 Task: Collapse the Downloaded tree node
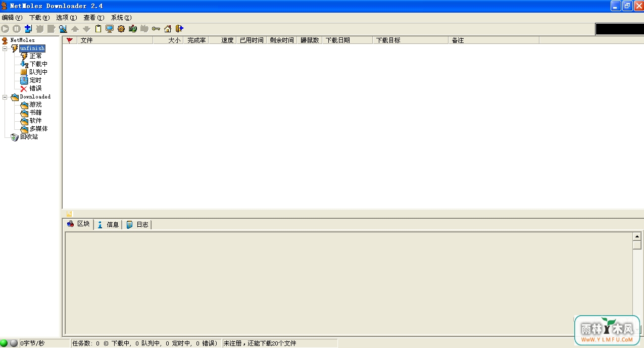pyautogui.click(x=6, y=96)
